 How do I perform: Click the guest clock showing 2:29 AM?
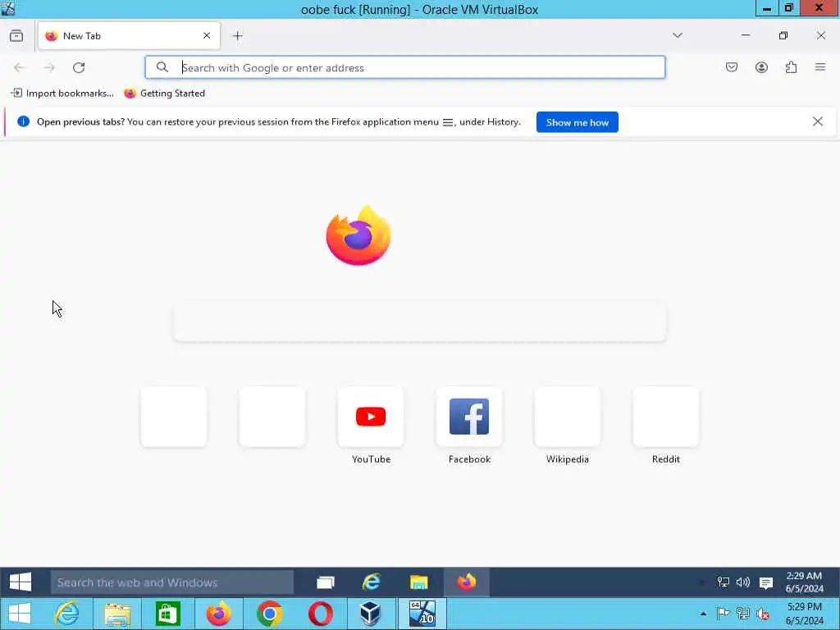[x=804, y=582]
